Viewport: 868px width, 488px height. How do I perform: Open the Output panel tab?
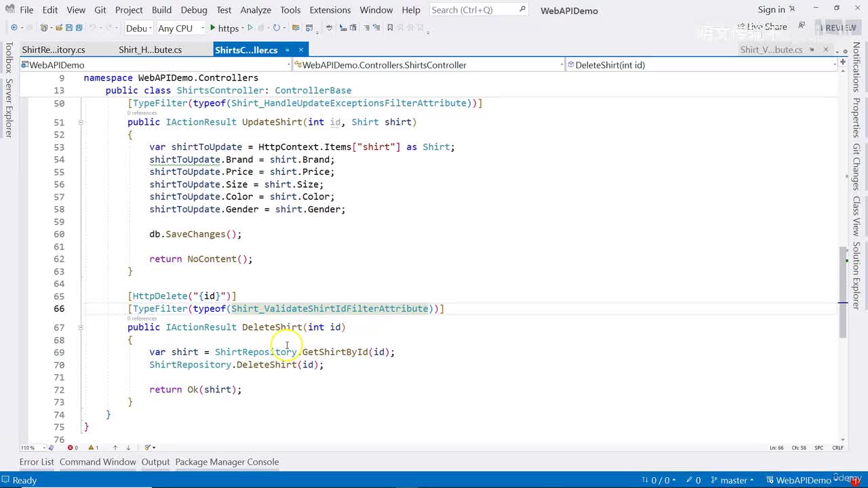155,462
